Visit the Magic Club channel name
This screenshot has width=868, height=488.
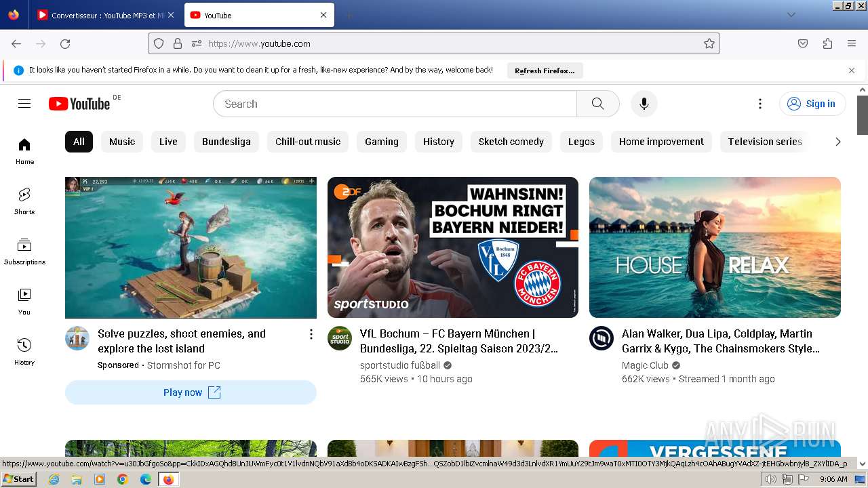pos(645,365)
